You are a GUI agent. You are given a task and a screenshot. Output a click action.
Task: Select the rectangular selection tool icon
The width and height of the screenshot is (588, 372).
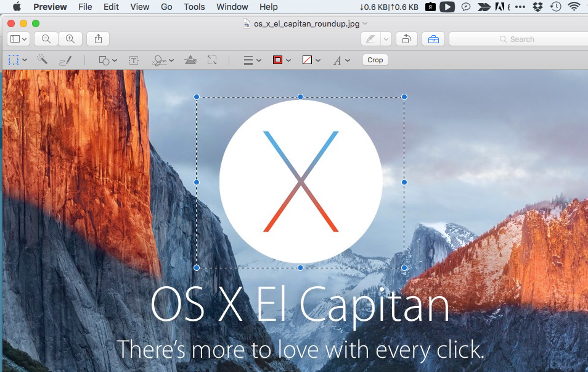pos(14,60)
